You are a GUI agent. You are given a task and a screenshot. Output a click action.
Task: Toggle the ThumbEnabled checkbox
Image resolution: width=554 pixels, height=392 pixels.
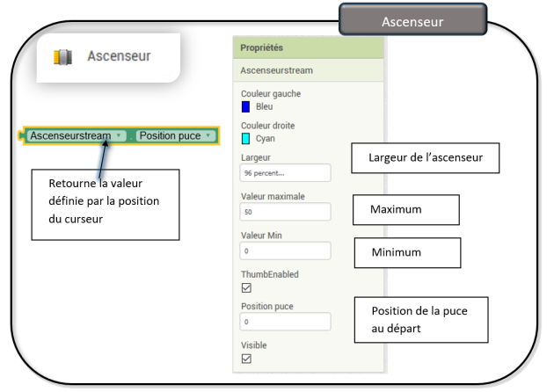click(246, 287)
